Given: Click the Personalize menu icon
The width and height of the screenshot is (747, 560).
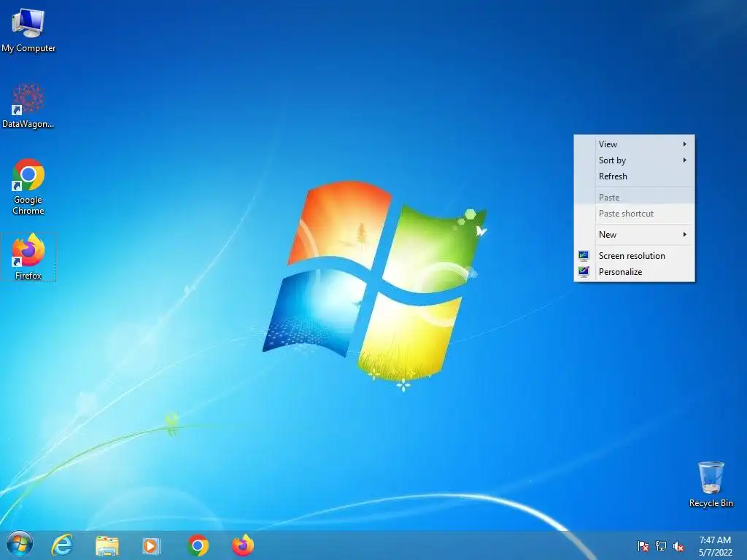Looking at the screenshot, I should click(584, 272).
